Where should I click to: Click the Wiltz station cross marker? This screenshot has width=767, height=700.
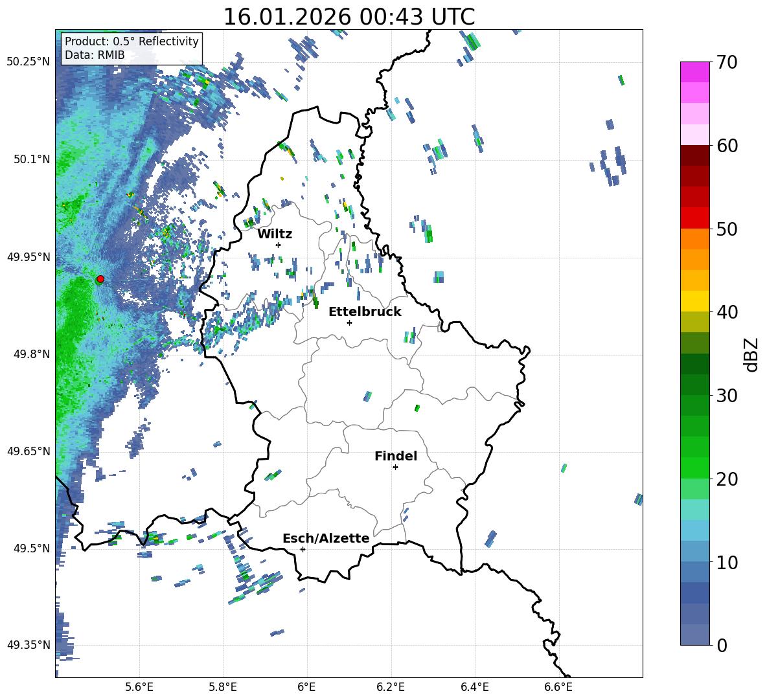[279, 245]
